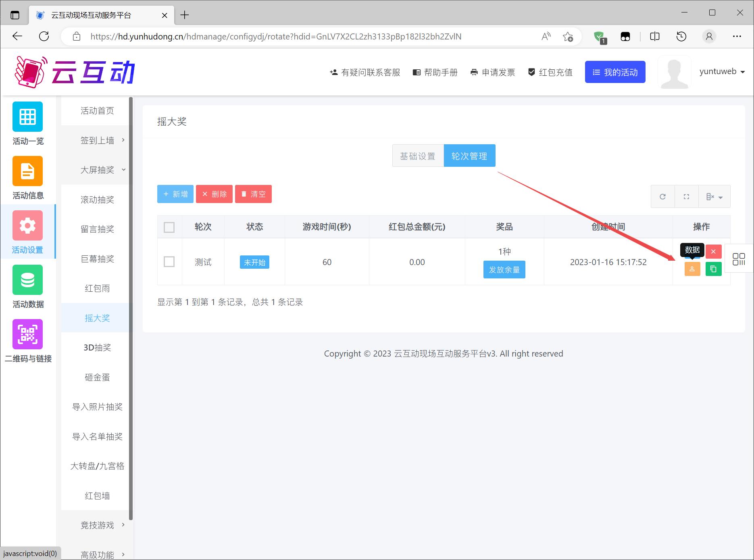Open 活动数据 in the left sidebar
The image size is (754, 560).
pyautogui.click(x=28, y=286)
